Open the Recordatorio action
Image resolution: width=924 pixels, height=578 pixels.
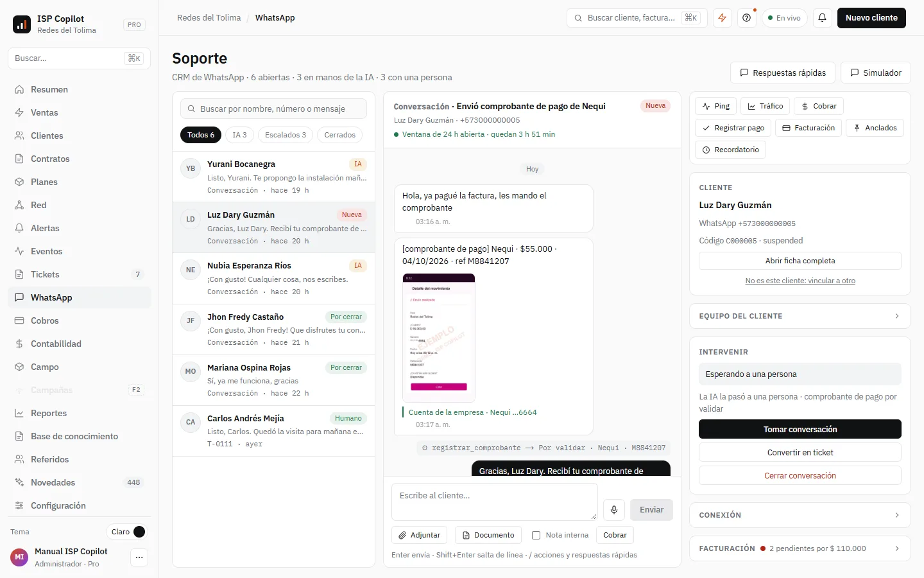[730, 150]
